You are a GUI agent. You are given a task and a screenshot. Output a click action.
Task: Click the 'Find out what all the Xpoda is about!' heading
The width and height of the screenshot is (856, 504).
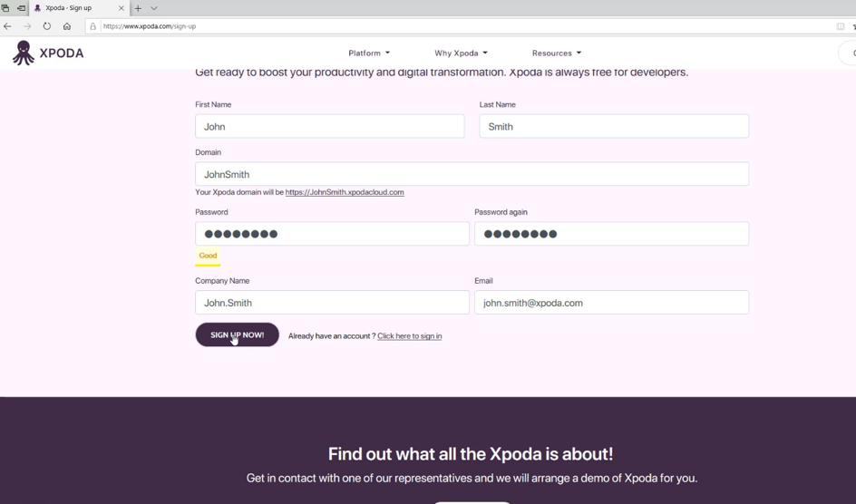(471, 454)
